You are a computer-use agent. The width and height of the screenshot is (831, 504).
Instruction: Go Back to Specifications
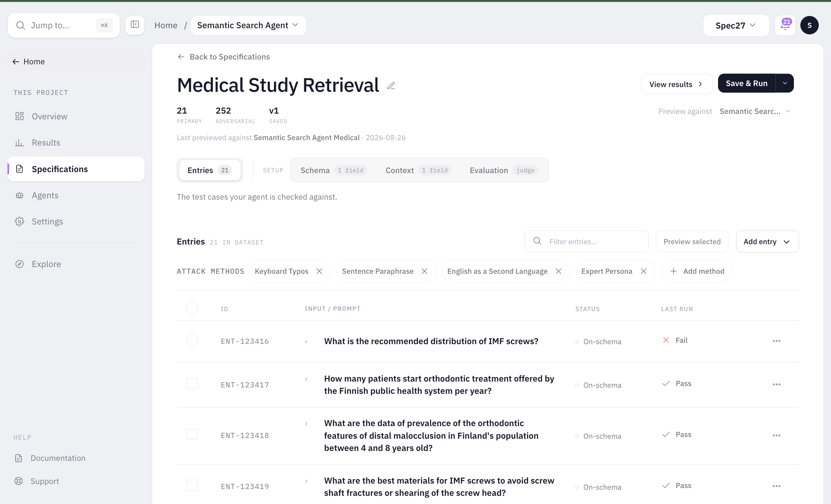[224, 57]
